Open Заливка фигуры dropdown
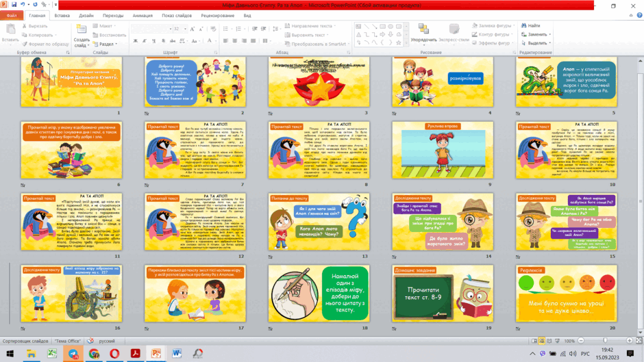The height and width of the screenshot is (362, 644). click(493, 25)
